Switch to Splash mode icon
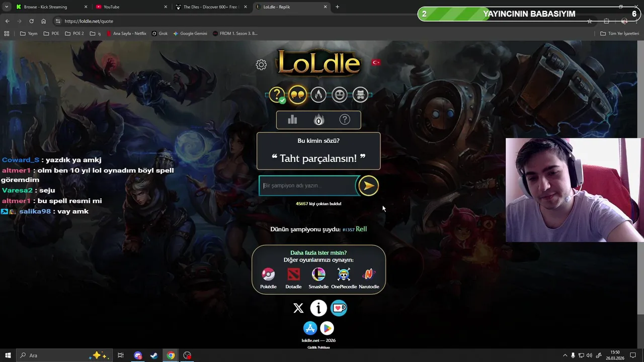This screenshot has height=362, width=644. coord(360,95)
